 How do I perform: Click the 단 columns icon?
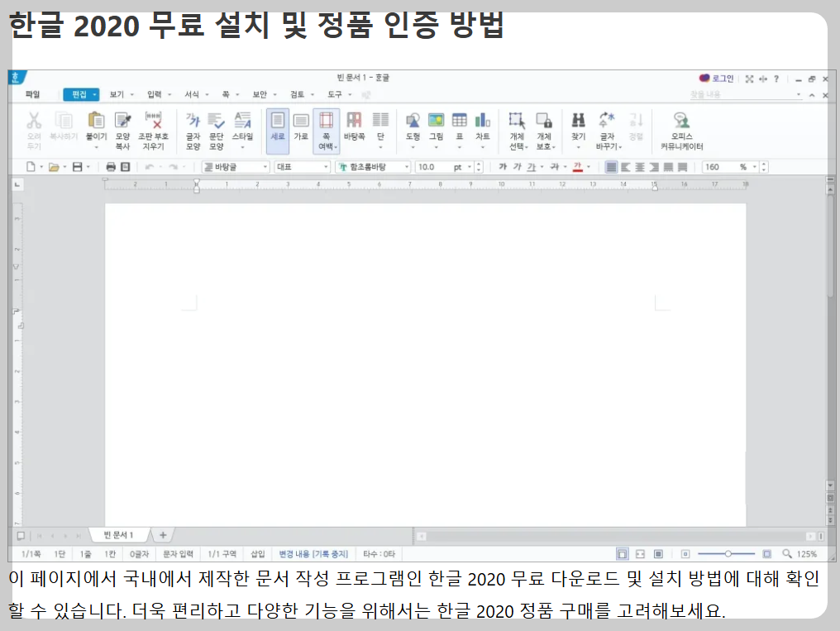(380, 121)
